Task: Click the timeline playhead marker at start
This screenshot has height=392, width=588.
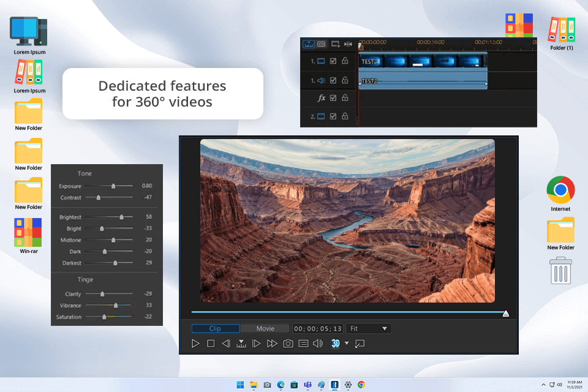Action: coord(360,46)
